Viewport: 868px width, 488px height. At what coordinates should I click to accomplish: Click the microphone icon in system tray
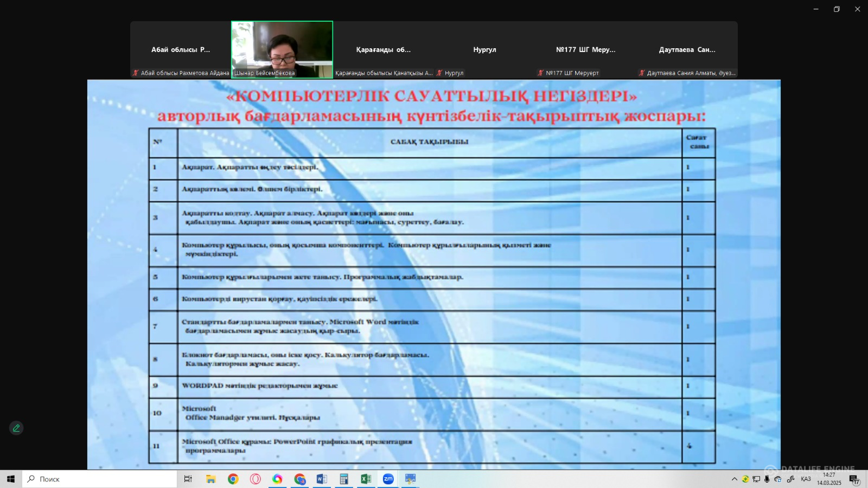coord(767,479)
